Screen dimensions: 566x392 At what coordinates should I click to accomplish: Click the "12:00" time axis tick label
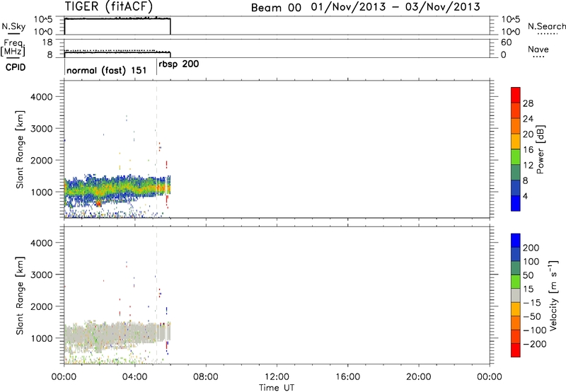[277, 376]
